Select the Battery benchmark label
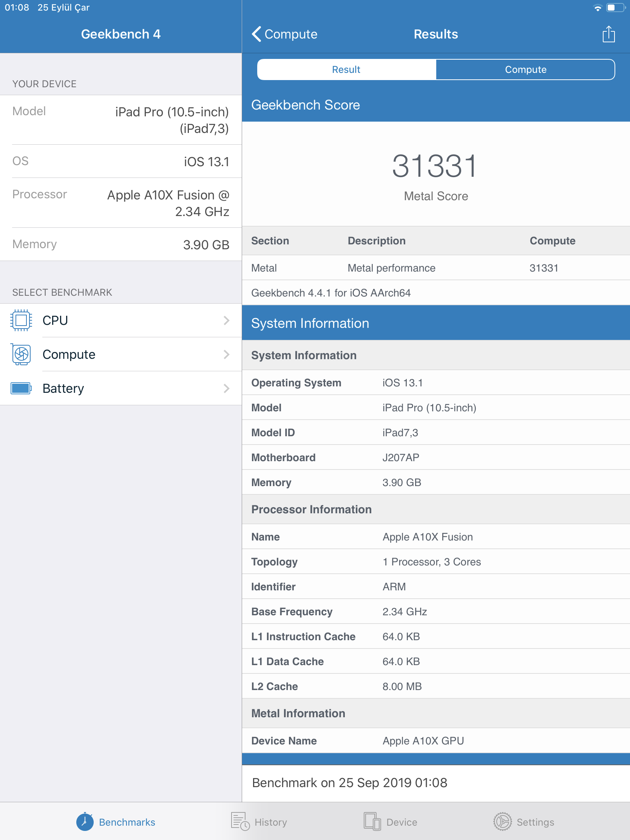 pyautogui.click(x=63, y=389)
